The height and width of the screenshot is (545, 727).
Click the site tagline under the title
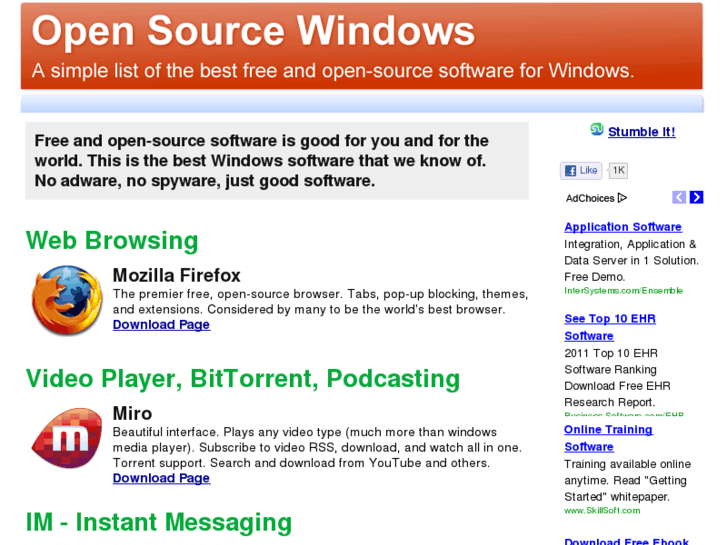[x=333, y=71]
